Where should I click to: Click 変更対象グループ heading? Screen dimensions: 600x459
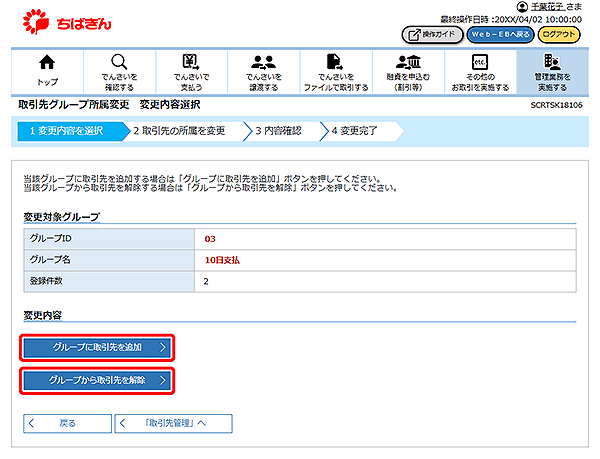(62, 217)
